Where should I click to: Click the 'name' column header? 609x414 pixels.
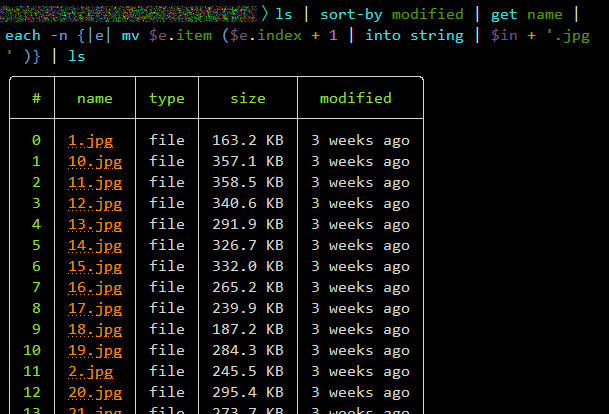pos(94,98)
